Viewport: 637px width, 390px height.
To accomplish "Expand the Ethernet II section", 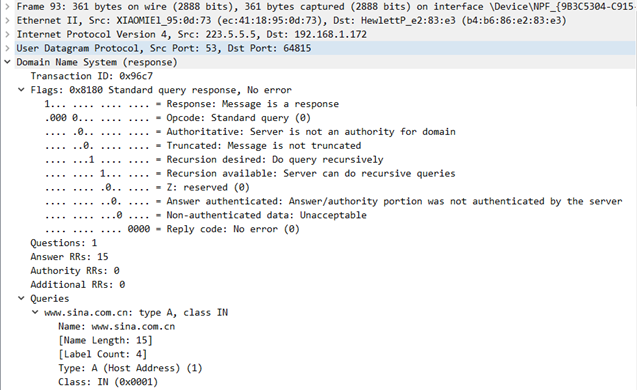I will (7, 21).
